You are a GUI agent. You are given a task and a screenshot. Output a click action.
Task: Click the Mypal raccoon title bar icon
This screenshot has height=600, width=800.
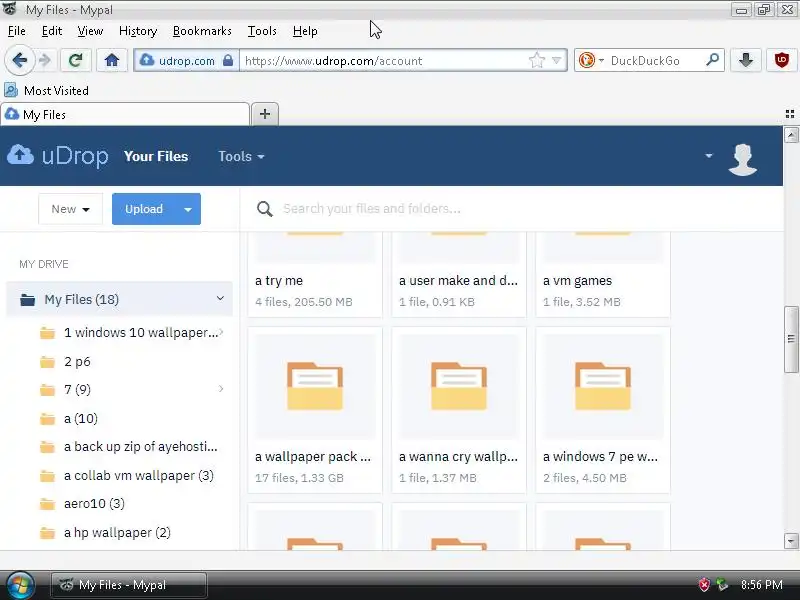[x=10, y=9]
